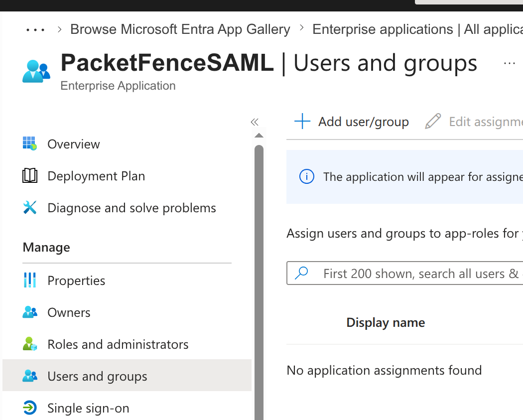Open Roles and administrators
Viewport: 523px width, 420px height.
[x=127, y=344]
